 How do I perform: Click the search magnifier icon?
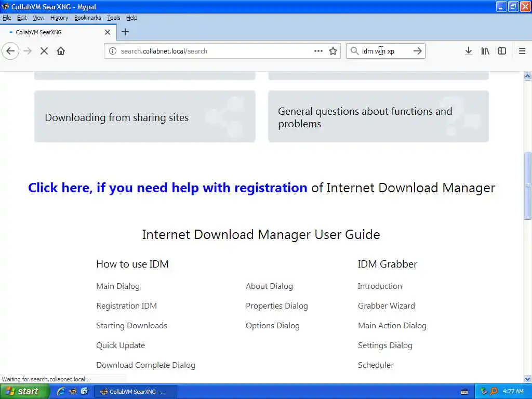(x=354, y=51)
